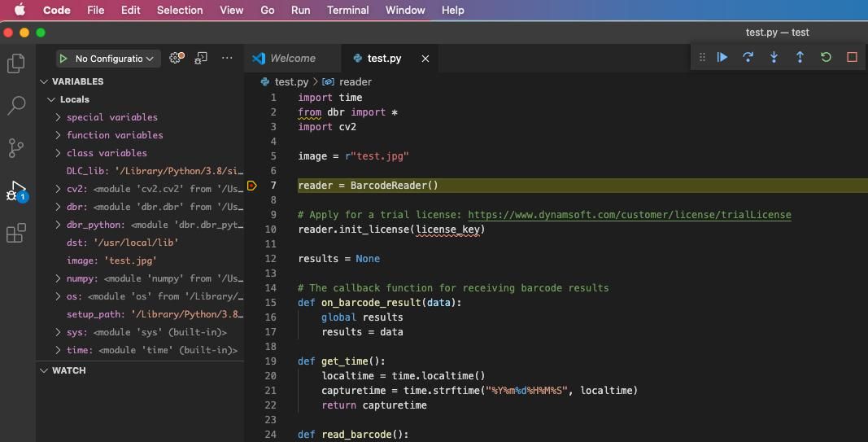Open the Explorer view in activity bar

pos(16,63)
